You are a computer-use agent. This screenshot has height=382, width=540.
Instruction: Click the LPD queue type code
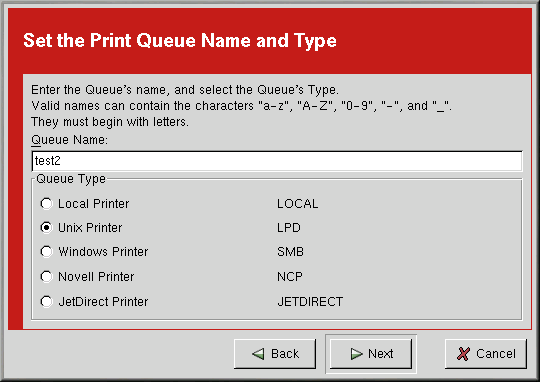pos(289,228)
